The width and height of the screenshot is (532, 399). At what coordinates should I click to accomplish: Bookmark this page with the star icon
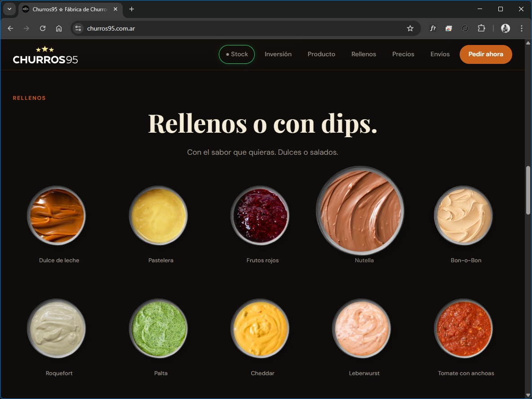coord(410,28)
